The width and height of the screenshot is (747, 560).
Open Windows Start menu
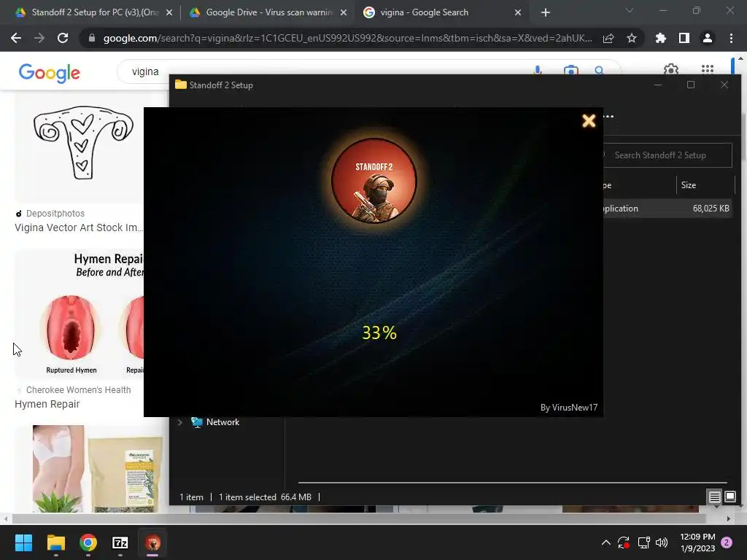click(x=23, y=542)
